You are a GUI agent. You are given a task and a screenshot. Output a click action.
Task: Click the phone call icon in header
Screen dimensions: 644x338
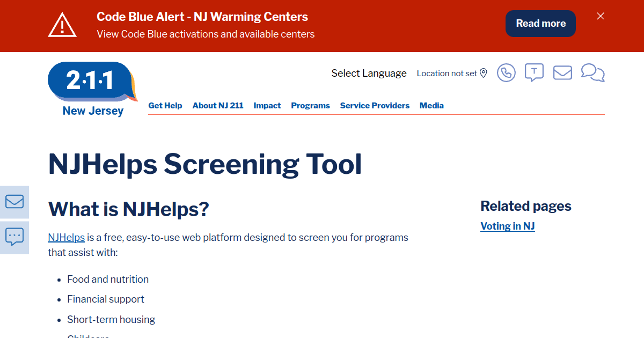[506, 73]
